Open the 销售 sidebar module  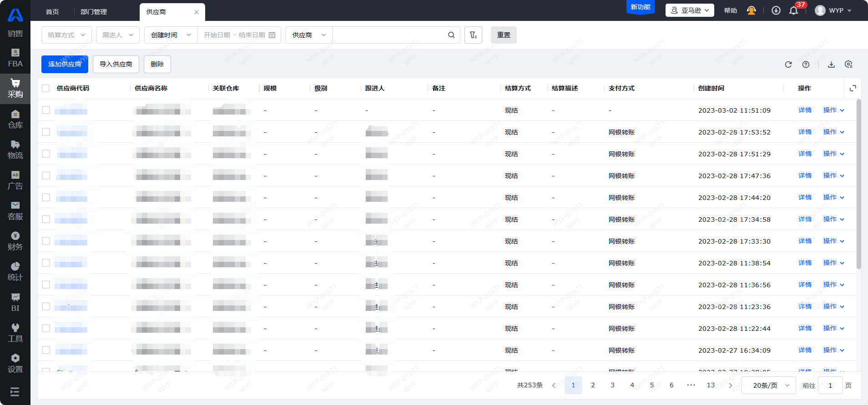click(x=15, y=33)
